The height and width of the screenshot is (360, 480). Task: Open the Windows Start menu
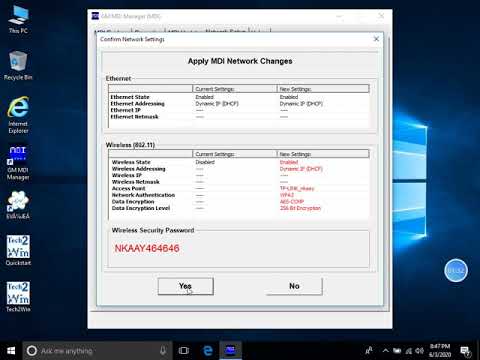pyautogui.click(x=11, y=351)
